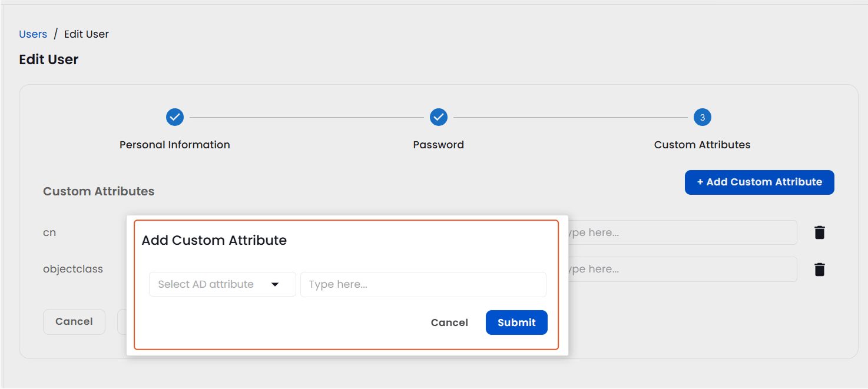Switch to the Password step

point(438,144)
